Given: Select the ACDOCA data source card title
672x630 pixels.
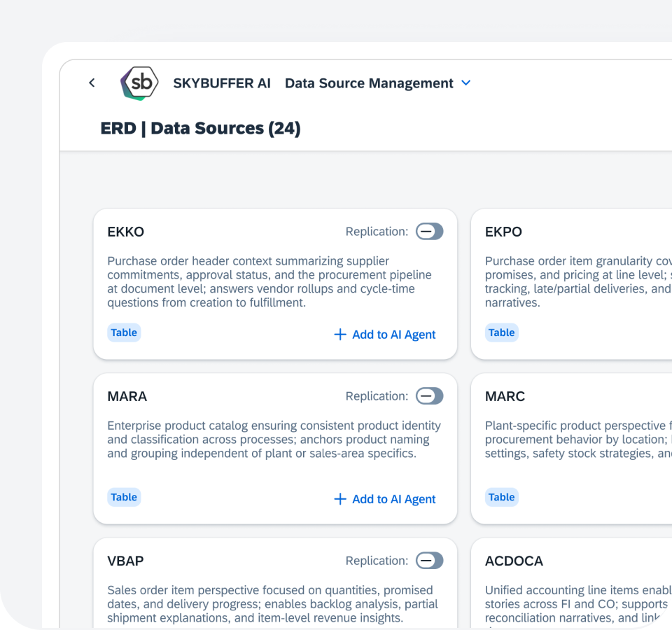Looking at the screenshot, I should (514, 561).
